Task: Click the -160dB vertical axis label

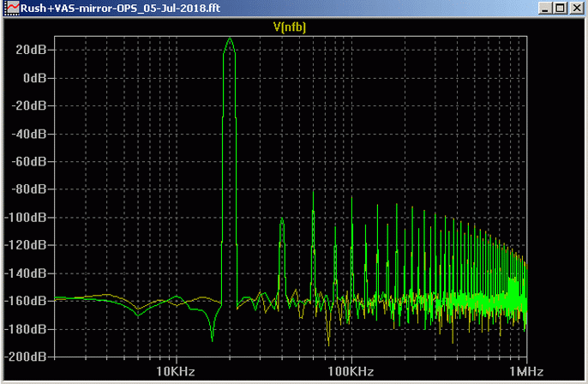Action: click(x=26, y=301)
